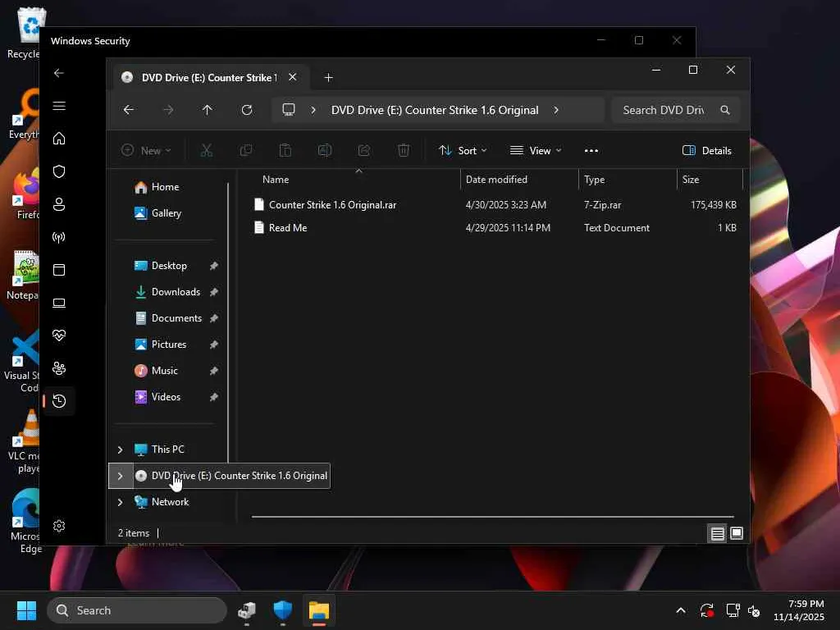Click back arrow in Windows Security
The width and height of the screenshot is (840, 630).
(x=59, y=73)
